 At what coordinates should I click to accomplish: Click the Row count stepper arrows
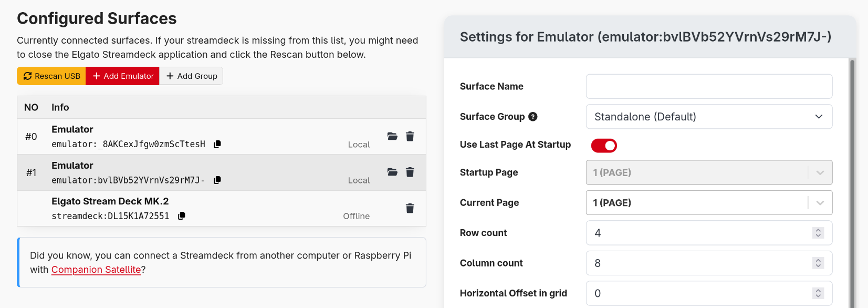(818, 233)
